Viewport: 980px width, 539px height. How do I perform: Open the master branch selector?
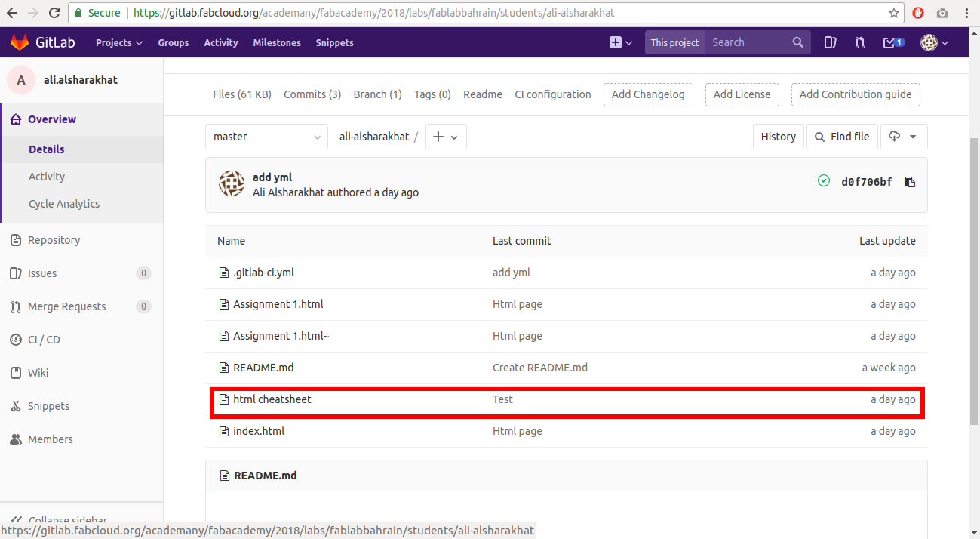266,137
